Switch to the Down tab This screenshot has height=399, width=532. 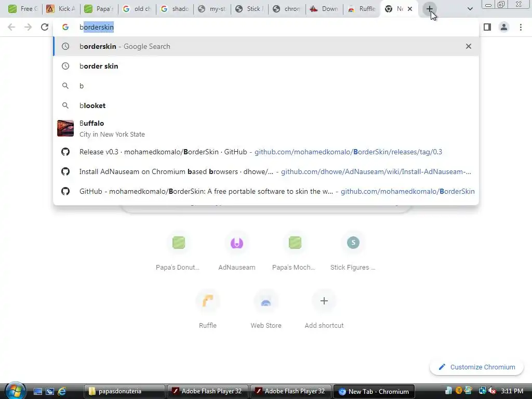[324, 9]
